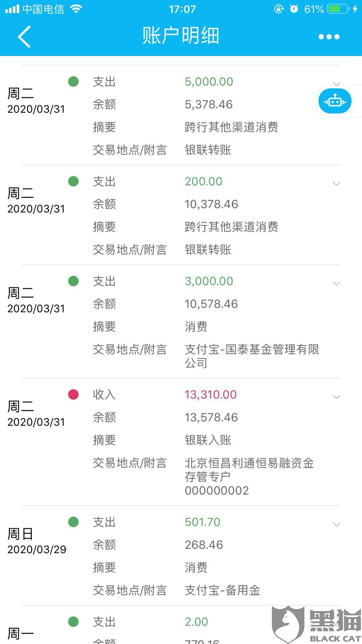
Task: Tap the red dot beside 13,310.00 income
Action: pyautogui.click(x=73, y=394)
